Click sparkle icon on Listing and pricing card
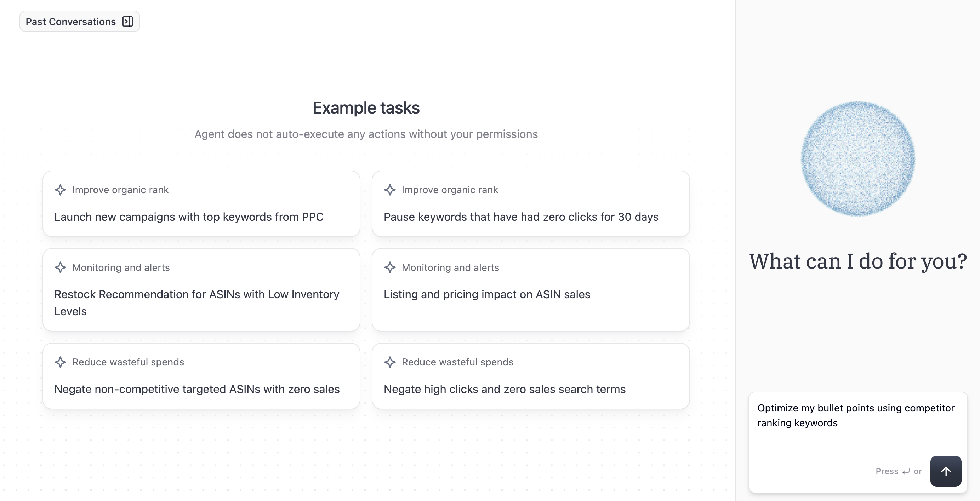 pyautogui.click(x=390, y=267)
